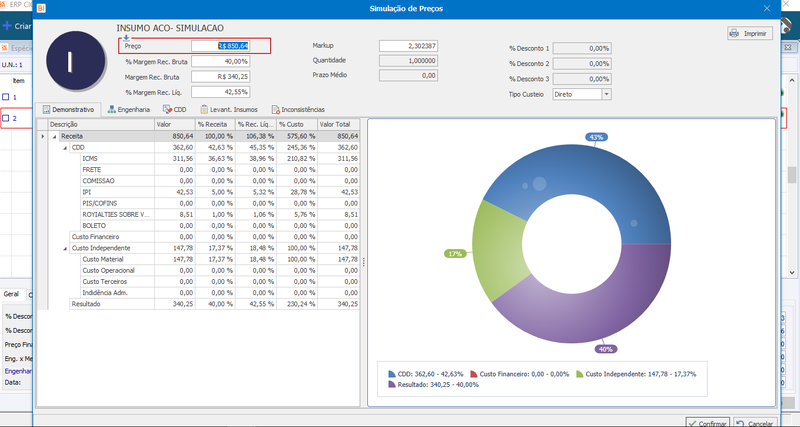800x427 pixels.
Task: Click the download arrow above Preço
Action: 127,38
